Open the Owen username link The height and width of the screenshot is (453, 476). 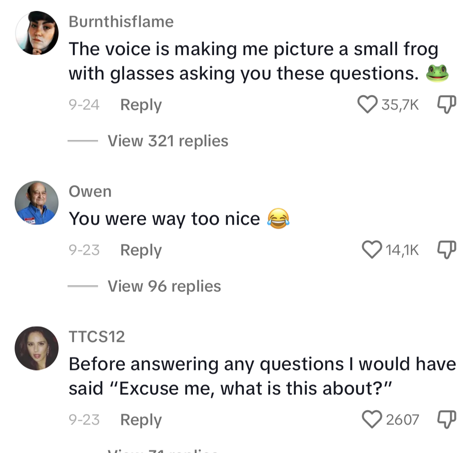click(90, 192)
